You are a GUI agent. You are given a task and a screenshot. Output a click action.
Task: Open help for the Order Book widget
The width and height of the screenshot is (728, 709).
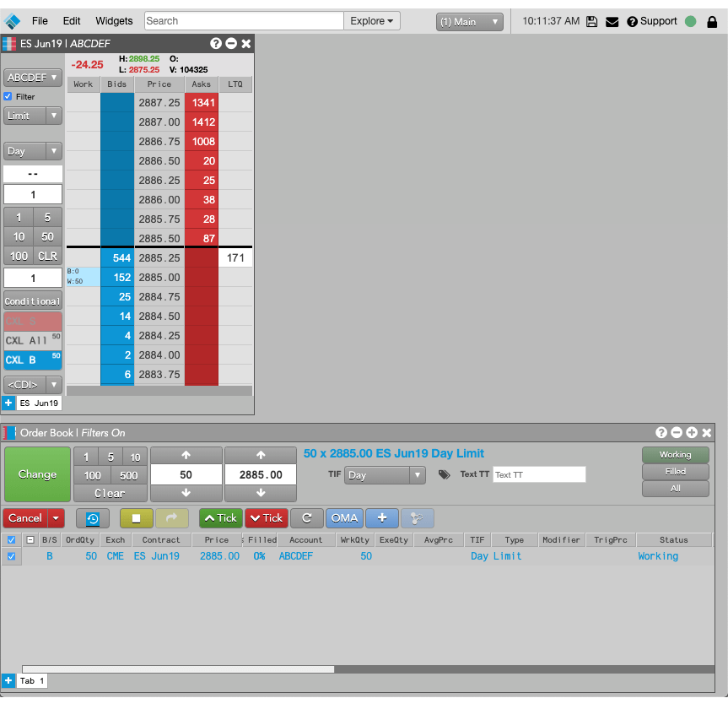click(x=661, y=432)
